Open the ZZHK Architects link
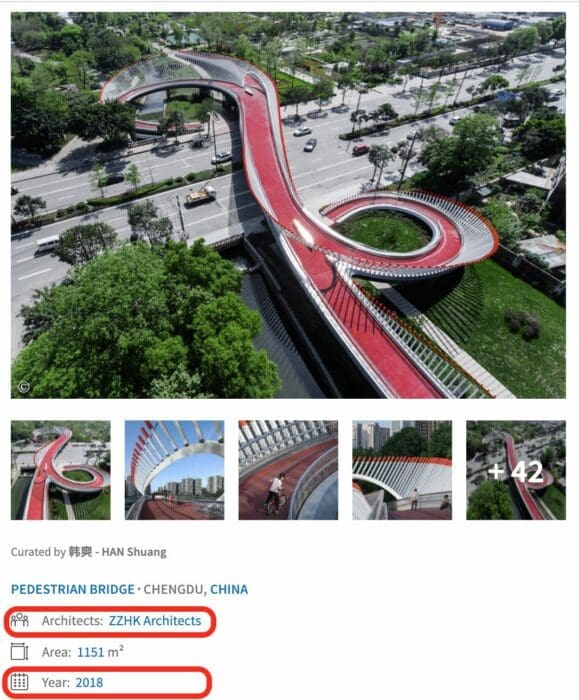 (x=155, y=621)
